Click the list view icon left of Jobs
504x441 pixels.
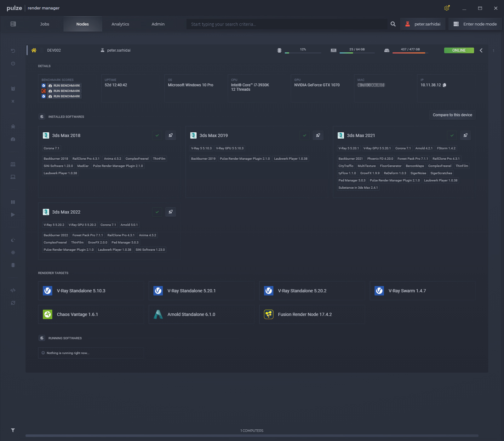coord(13,24)
